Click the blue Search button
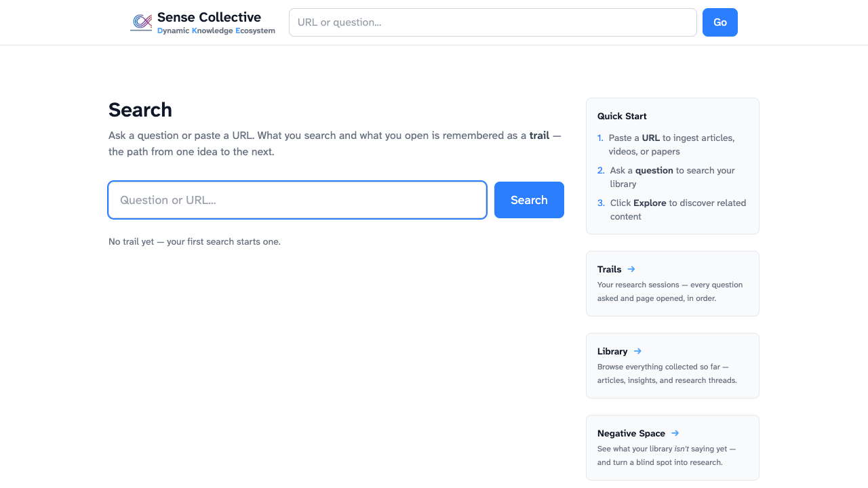Image resolution: width=868 pixels, height=488 pixels. 529,200
